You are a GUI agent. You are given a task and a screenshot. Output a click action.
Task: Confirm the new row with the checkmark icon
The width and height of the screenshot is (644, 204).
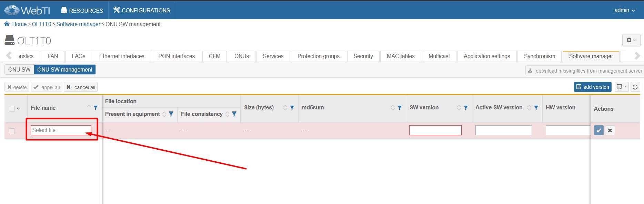point(599,130)
